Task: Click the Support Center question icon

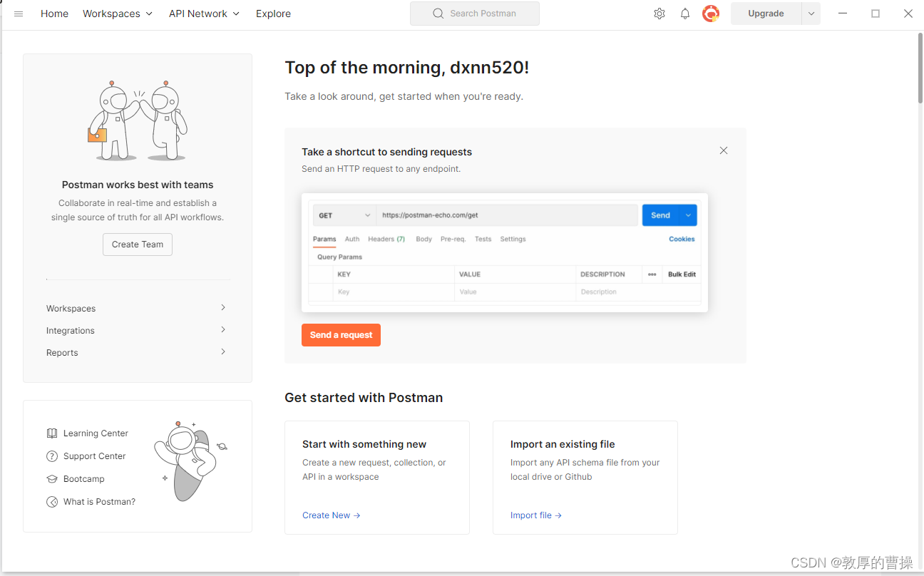Action: click(x=52, y=456)
